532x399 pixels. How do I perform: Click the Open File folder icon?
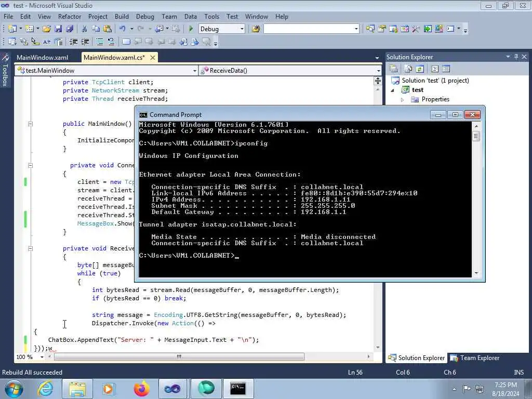pos(47,29)
